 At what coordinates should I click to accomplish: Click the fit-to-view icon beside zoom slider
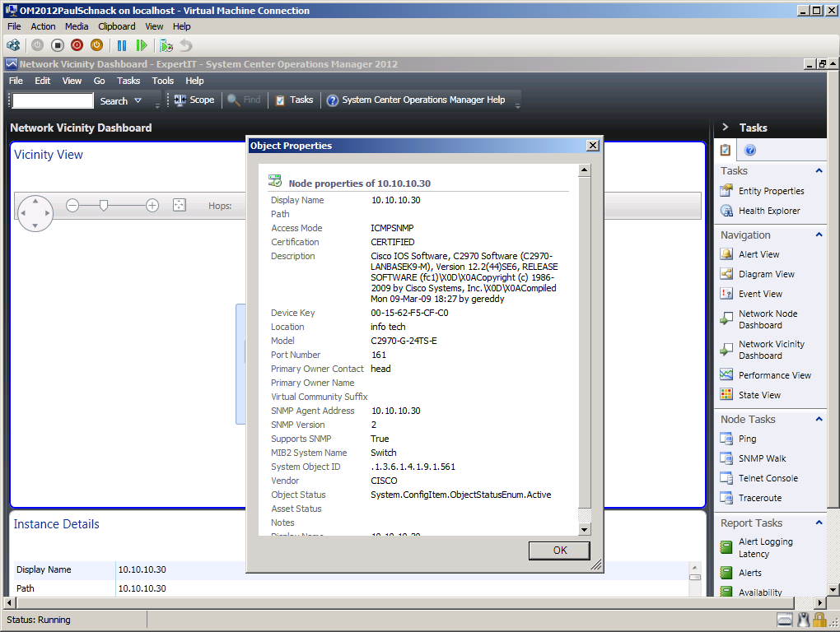pyautogui.click(x=180, y=206)
